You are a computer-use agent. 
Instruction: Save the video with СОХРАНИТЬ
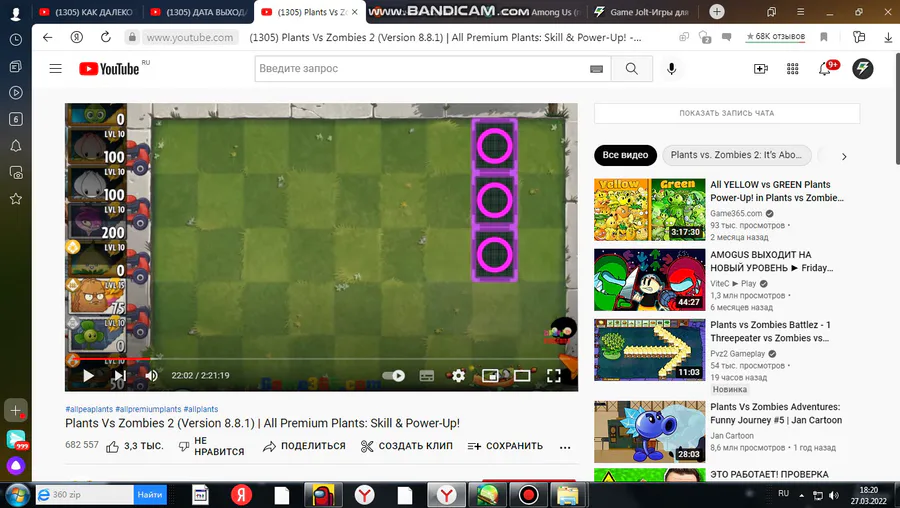(505, 446)
